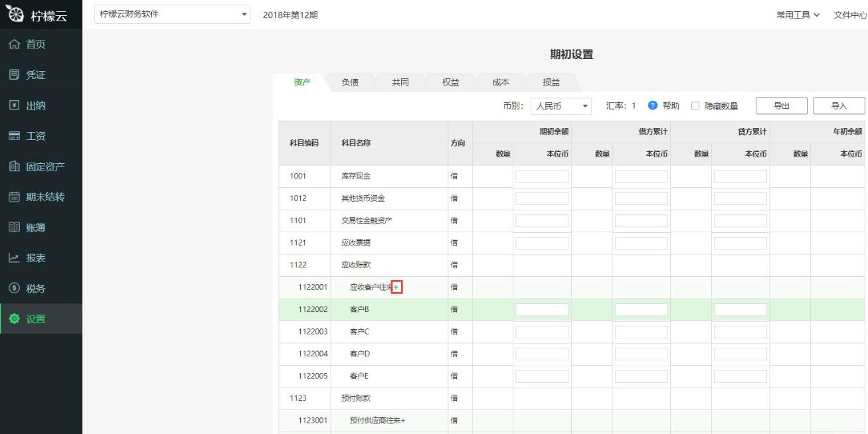Expand the 常用工具 menu

[x=798, y=15]
